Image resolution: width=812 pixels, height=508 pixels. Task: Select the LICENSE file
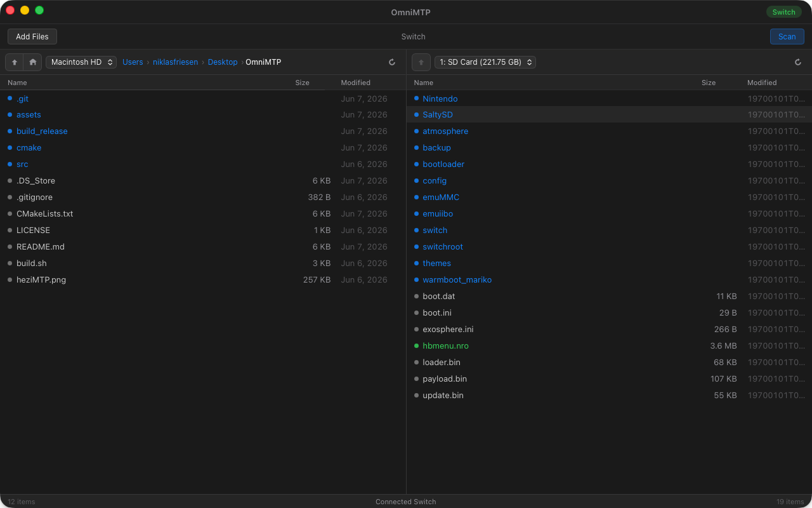click(203, 231)
